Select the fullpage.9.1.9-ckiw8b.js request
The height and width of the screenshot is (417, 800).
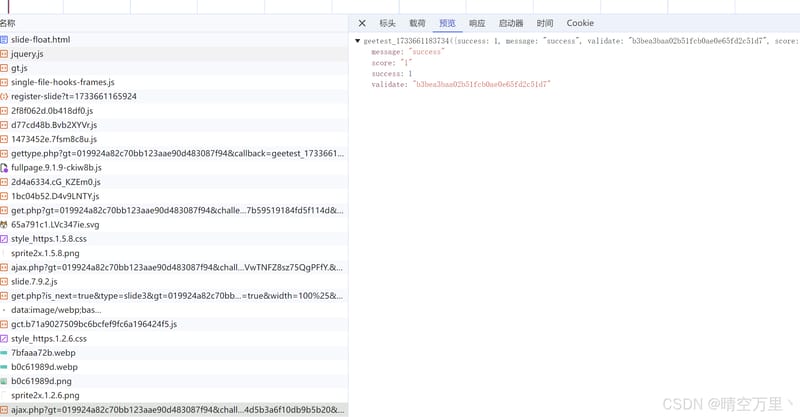(x=174, y=167)
